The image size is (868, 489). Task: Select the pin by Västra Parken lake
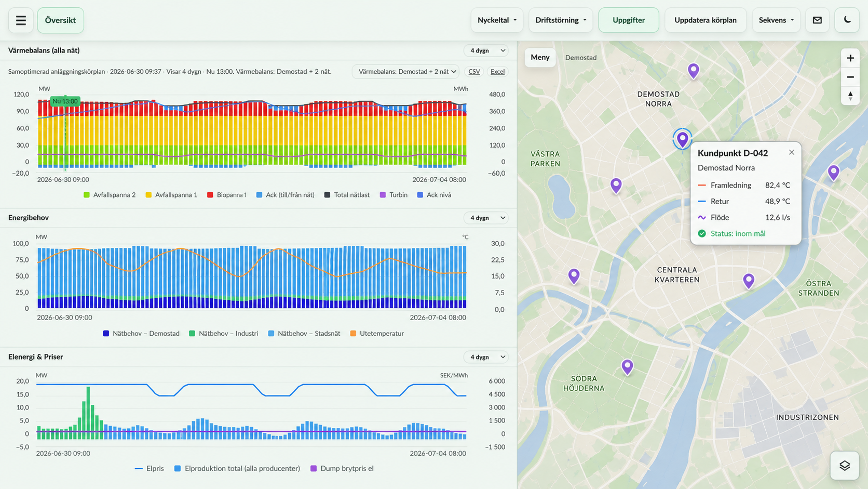[616, 185]
